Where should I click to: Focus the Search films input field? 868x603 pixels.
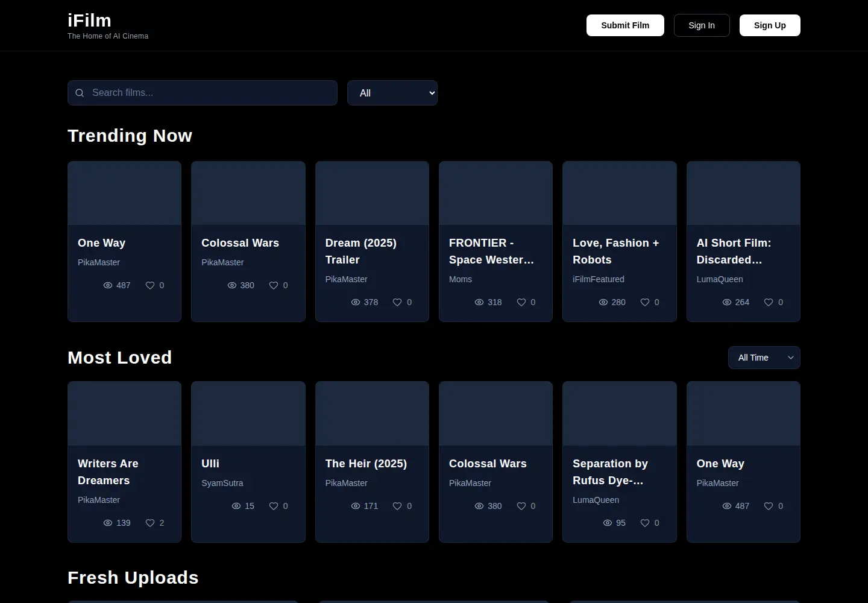(x=203, y=93)
